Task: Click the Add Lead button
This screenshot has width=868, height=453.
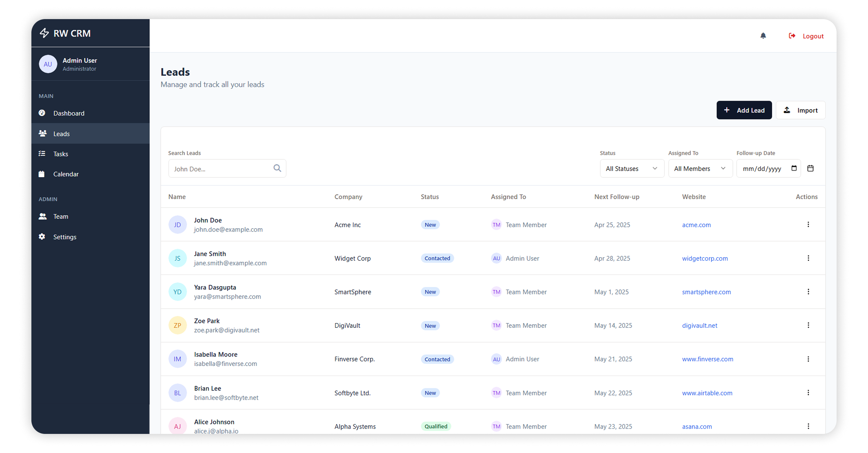Action: [744, 110]
